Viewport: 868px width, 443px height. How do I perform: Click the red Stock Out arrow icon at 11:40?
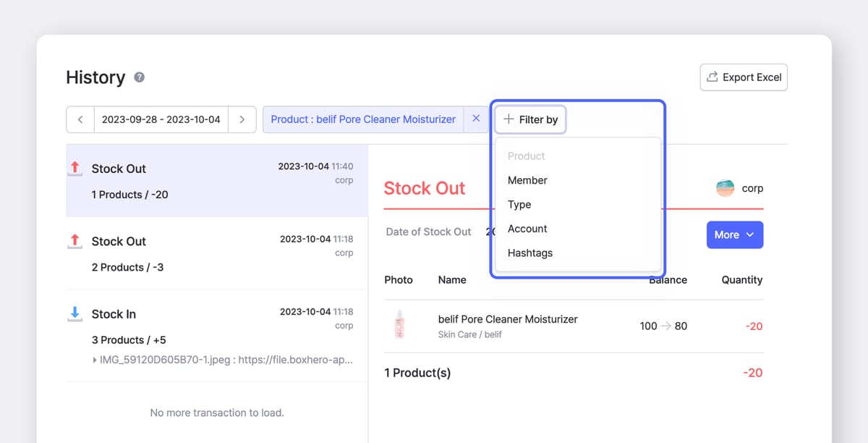(x=75, y=169)
